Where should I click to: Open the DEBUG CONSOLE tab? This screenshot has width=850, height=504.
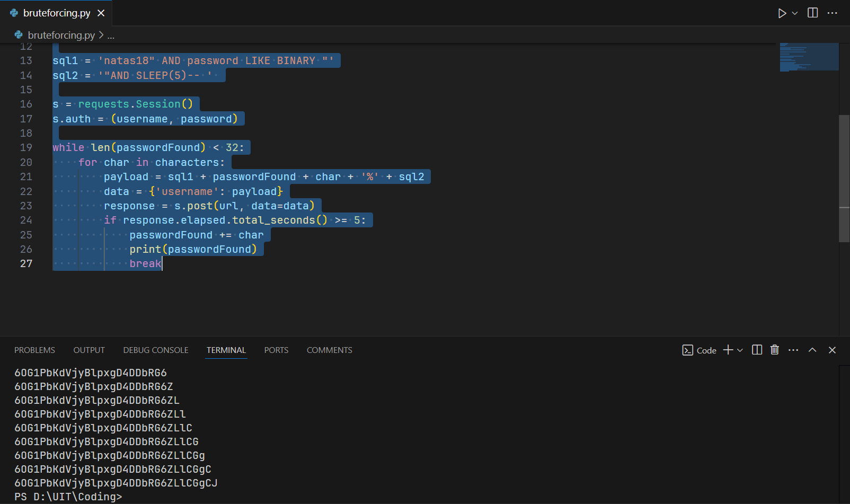point(156,350)
